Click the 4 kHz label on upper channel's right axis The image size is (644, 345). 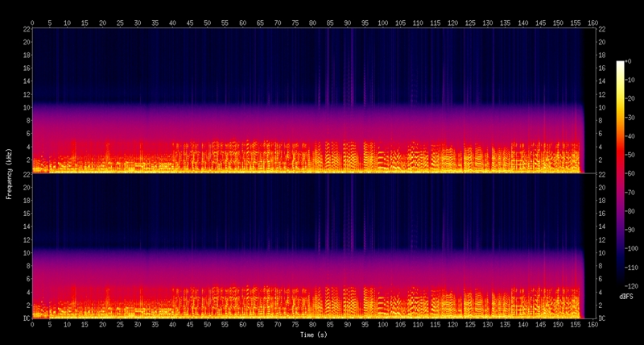point(601,147)
